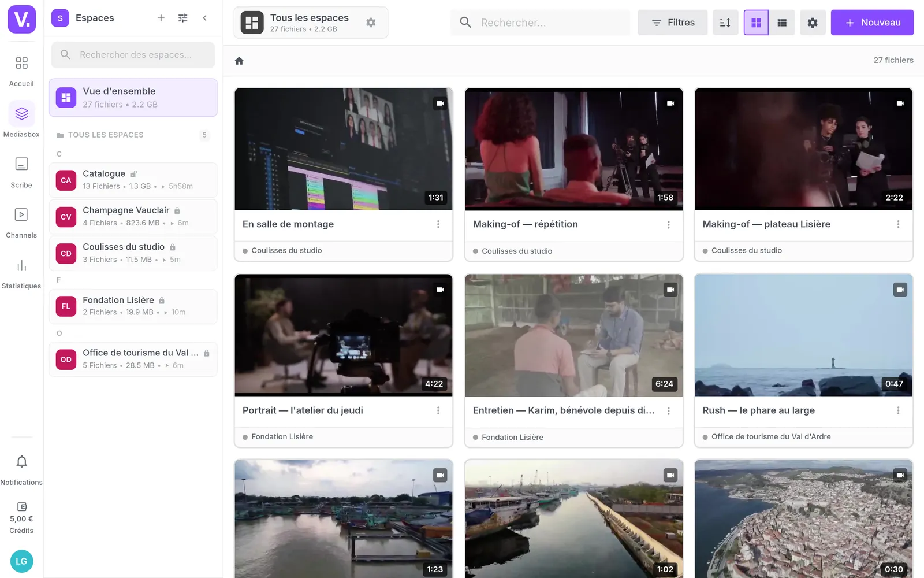
Task: Collapse the Espaces panel with chevron
Action: coord(204,18)
